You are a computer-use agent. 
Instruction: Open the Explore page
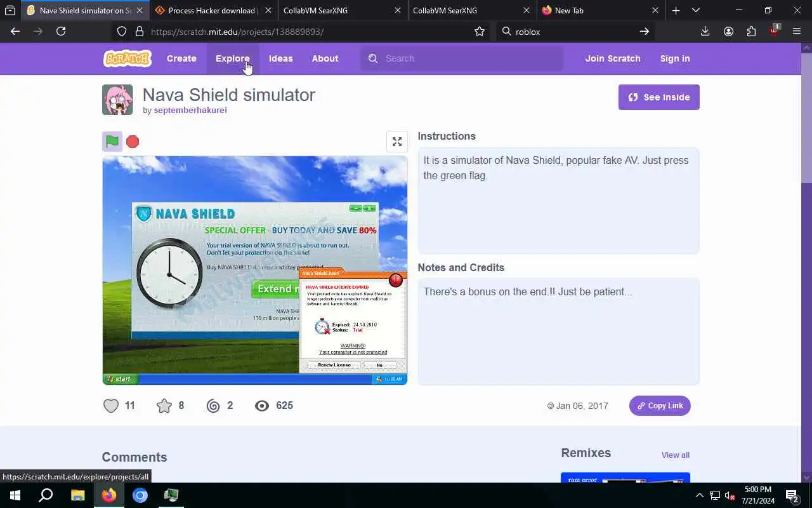click(x=233, y=58)
